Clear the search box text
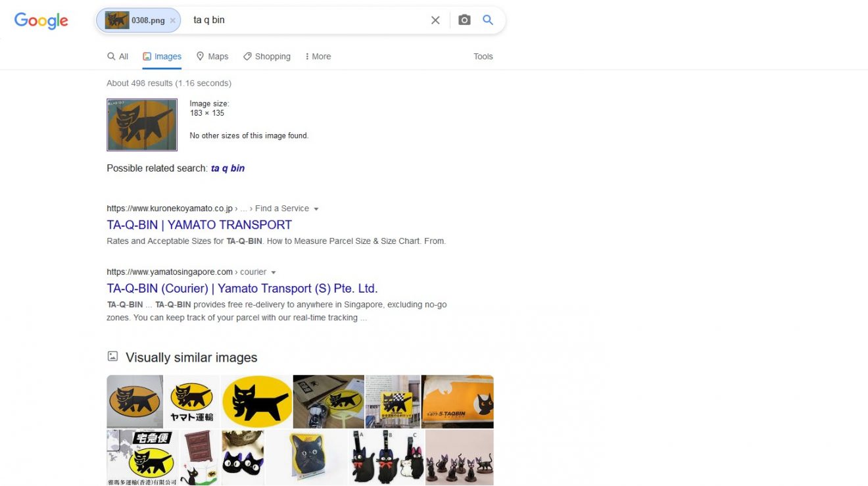Viewport: 868px width, 486px height. pos(435,20)
